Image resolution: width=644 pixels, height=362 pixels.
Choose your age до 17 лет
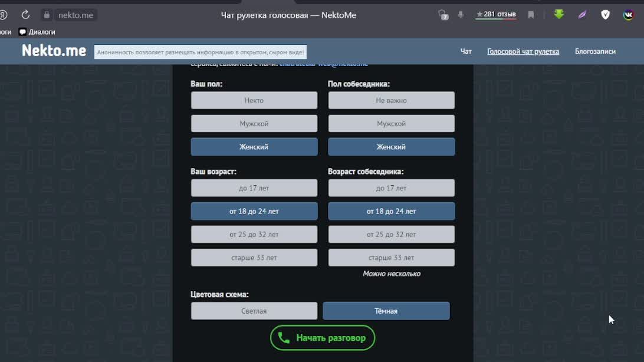tap(254, 188)
